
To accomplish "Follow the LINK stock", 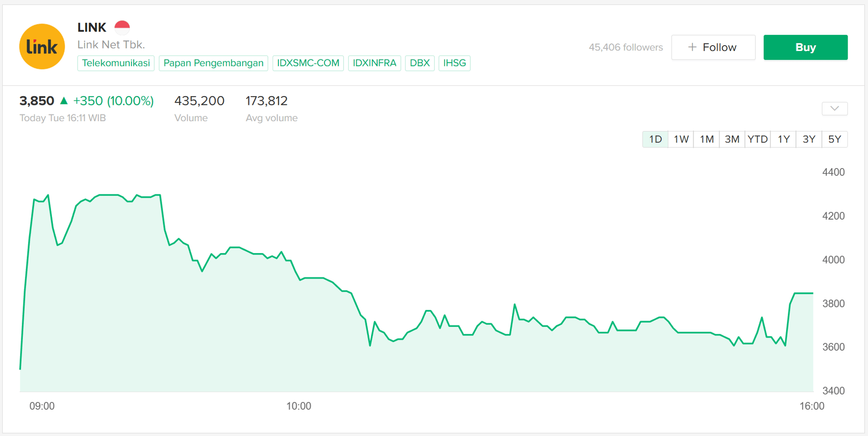I will click(x=713, y=47).
